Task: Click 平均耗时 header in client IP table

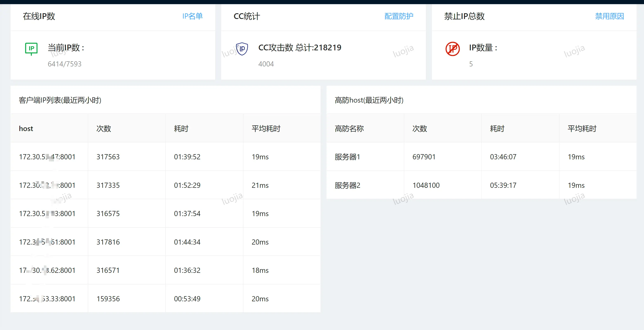Action: [266, 129]
